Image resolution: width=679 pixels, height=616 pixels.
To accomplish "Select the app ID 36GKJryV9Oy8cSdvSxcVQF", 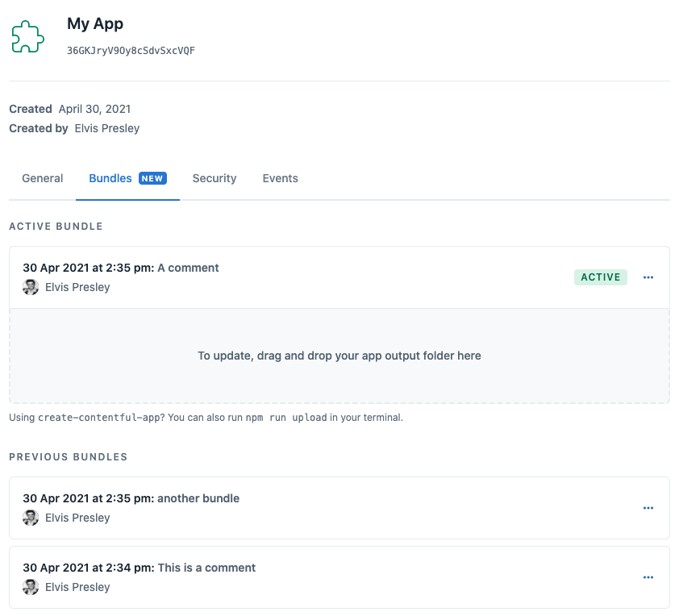I will (x=131, y=48).
